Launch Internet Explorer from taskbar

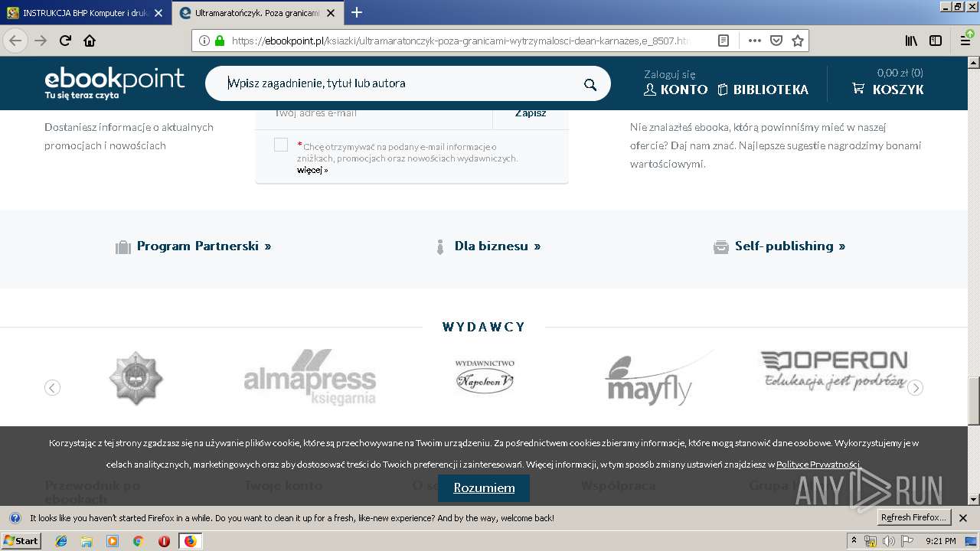point(61,541)
